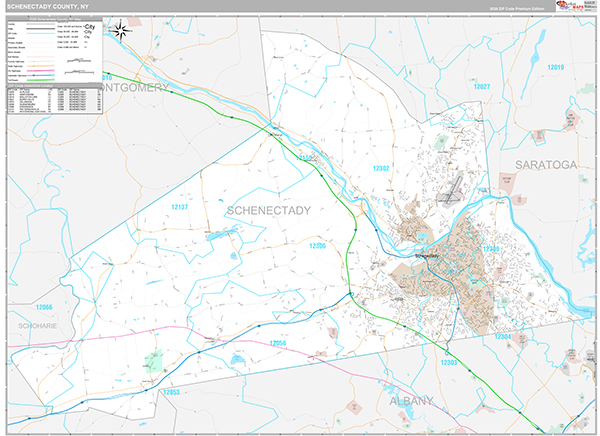Click ZIP code label 12137
This screenshot has height=436, width=600.
(x=179, y=207)
